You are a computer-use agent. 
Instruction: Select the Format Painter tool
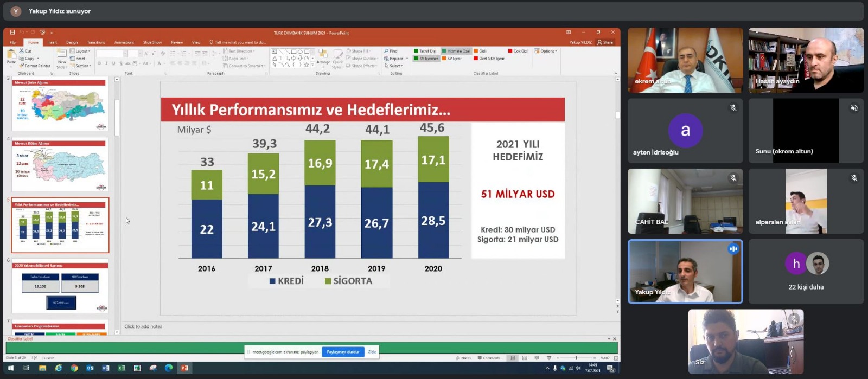coord(35,66)
